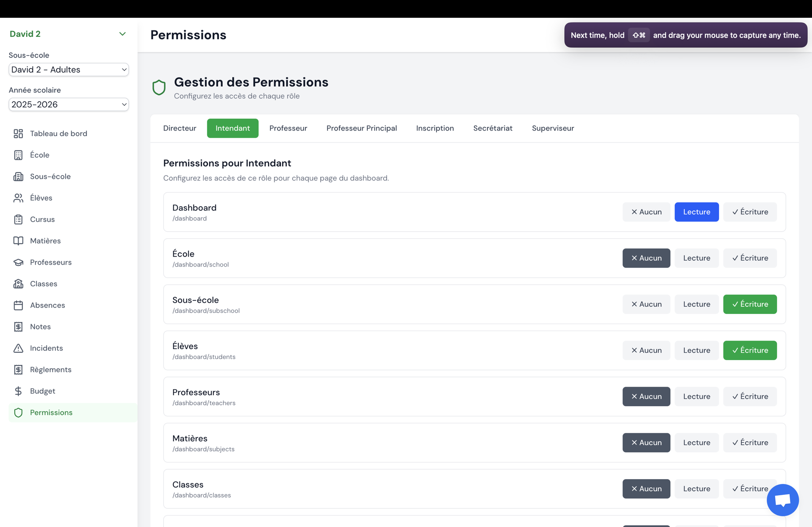Image resolution: width=812 pixels, height=527 pixels.
Task: Set École permission to Lecture
Action: [697, 258]
